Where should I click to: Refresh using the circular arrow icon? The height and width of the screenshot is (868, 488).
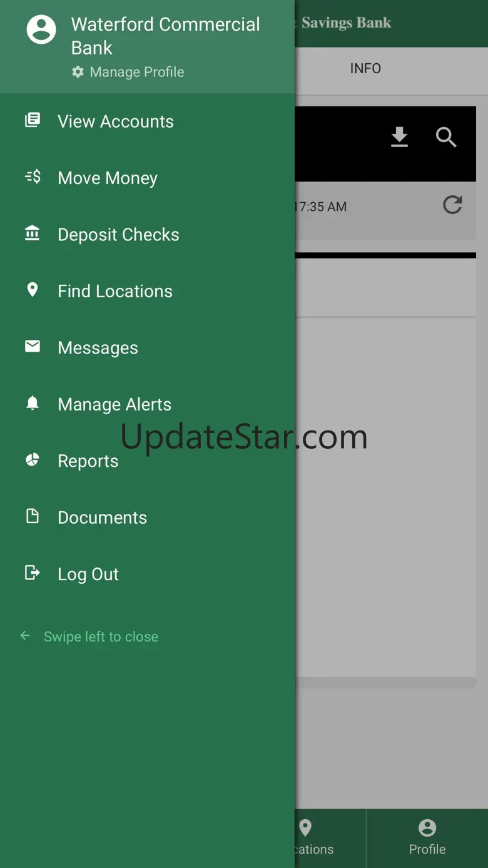pyautogui.click(x=452, y=205)
